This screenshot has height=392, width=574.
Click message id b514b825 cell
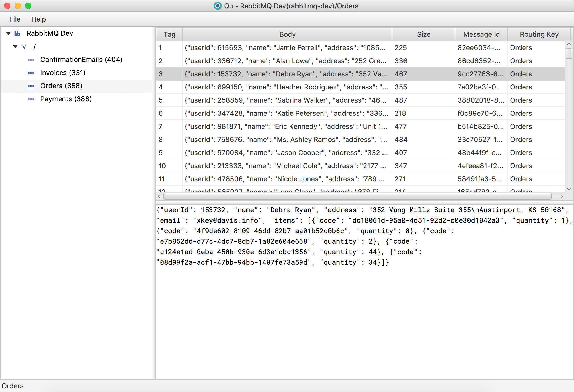(481, 126)
